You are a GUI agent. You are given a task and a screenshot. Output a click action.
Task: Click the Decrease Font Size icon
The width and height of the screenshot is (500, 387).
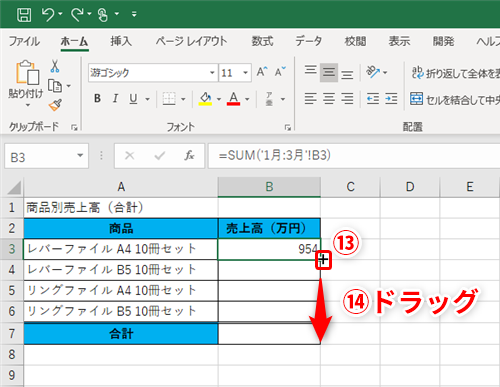click(x=280, y=72)
